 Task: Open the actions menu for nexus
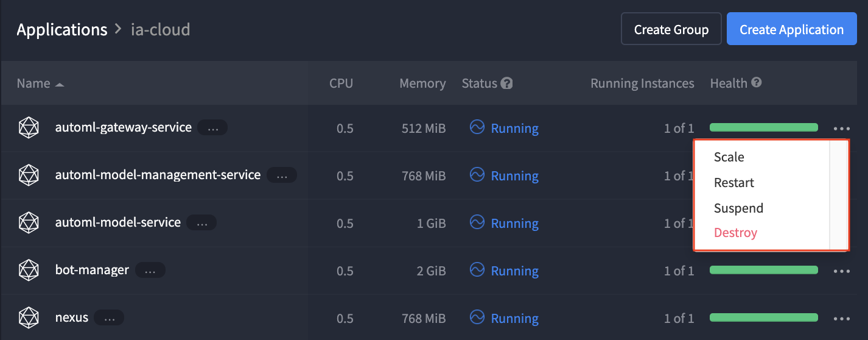(842, 319)
